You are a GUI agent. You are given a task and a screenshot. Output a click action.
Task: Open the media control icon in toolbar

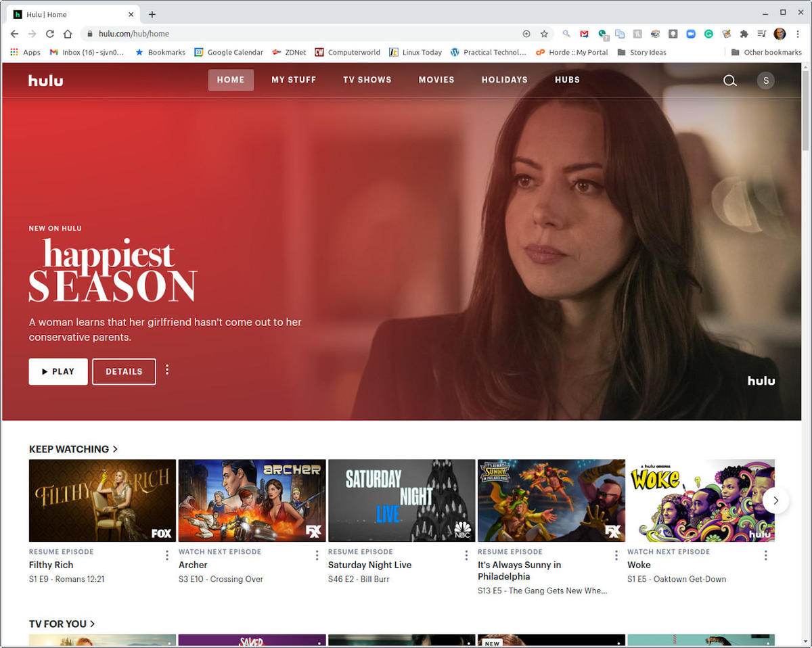[x=762, y=34]
